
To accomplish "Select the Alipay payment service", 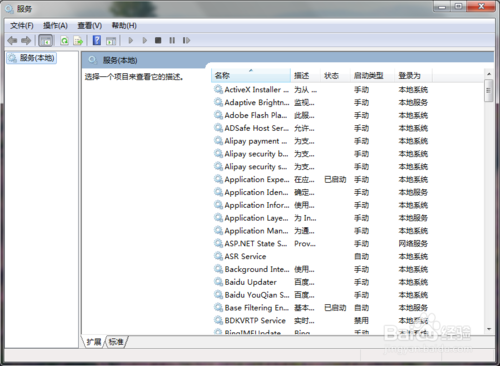I will click(321, 141).
